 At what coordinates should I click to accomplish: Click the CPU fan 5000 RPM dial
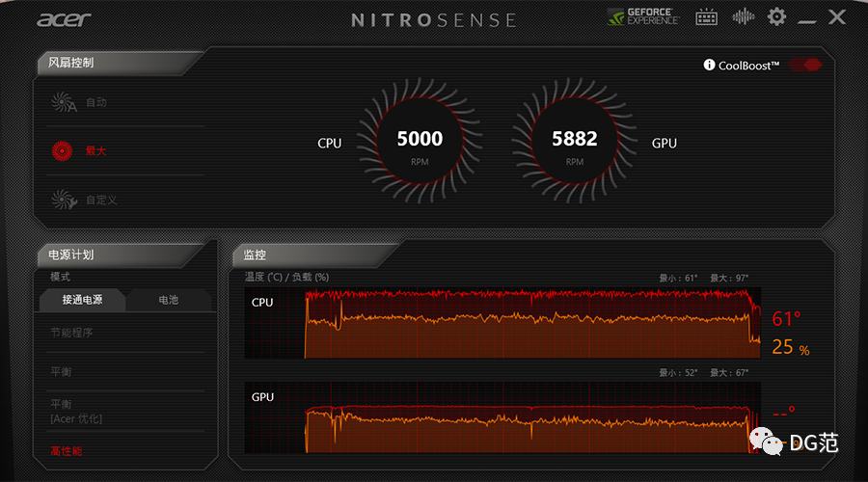pos(420,141)
